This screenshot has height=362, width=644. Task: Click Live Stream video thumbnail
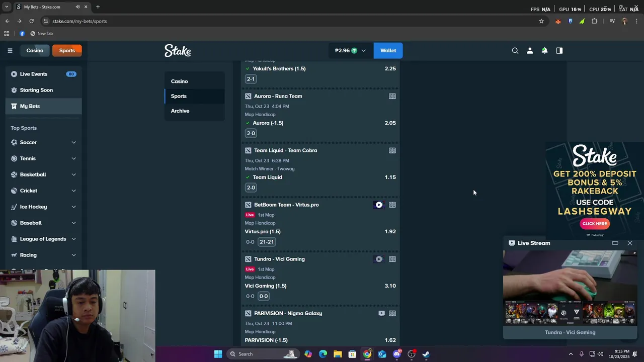pyautogui.click(x=570, y=288)
